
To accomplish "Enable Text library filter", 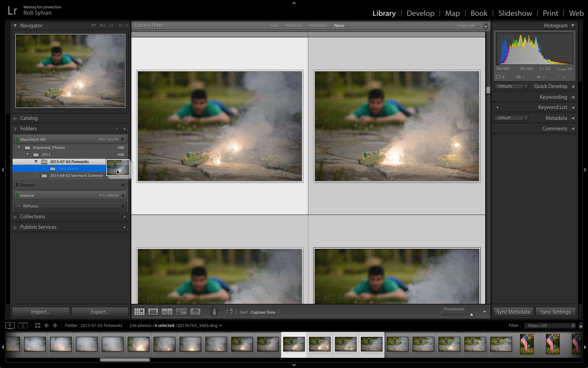I will (274, 26).
